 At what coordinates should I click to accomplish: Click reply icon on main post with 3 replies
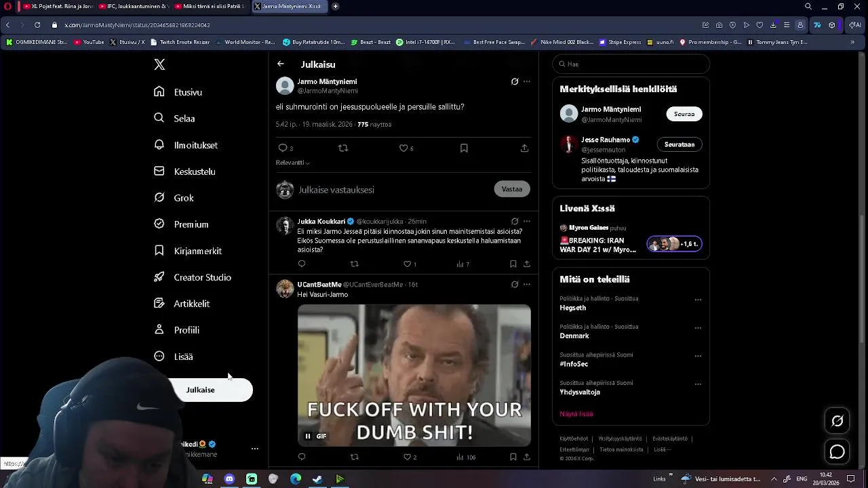(x=285, y=148)
